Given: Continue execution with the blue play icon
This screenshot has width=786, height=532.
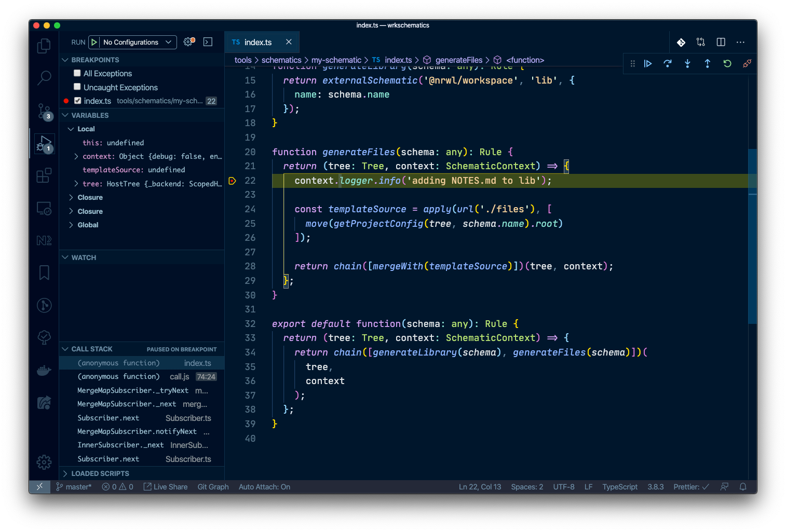Looking at the screenshot, I should tap(648, 63).
